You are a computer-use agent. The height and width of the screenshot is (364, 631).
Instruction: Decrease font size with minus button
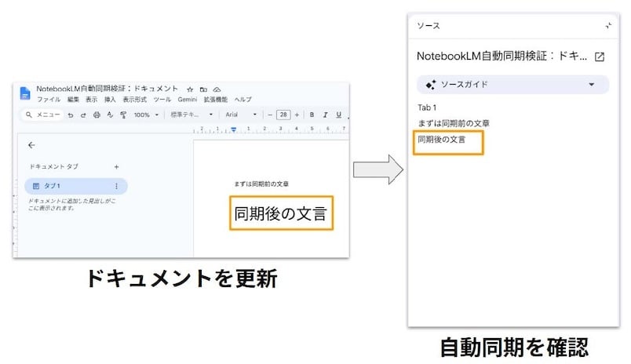coord(270,115)
